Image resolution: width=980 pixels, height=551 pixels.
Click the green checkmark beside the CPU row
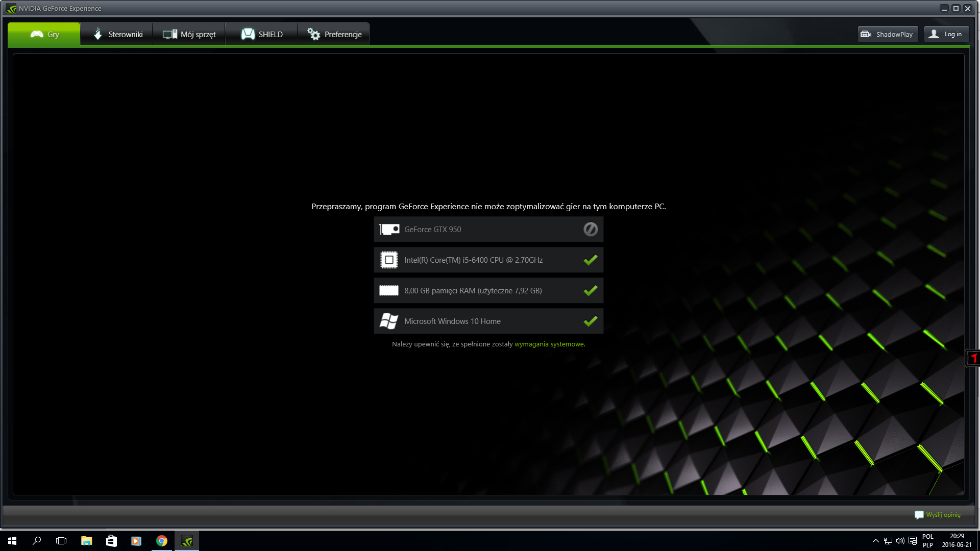591,260
